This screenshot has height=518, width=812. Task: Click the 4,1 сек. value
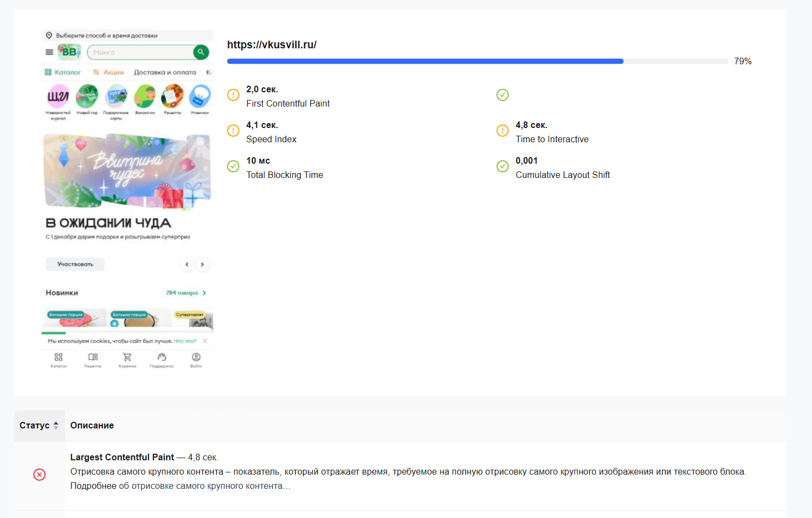[x=262, y=125]
